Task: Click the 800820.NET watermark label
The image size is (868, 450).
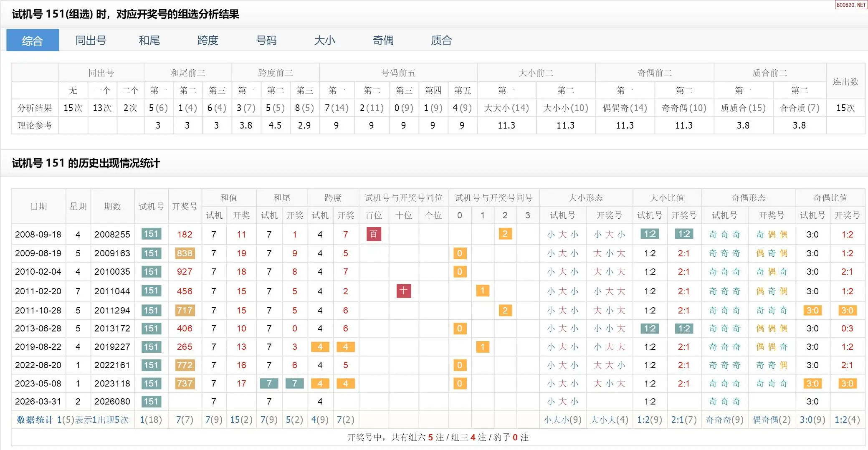Action: point(850,5)
